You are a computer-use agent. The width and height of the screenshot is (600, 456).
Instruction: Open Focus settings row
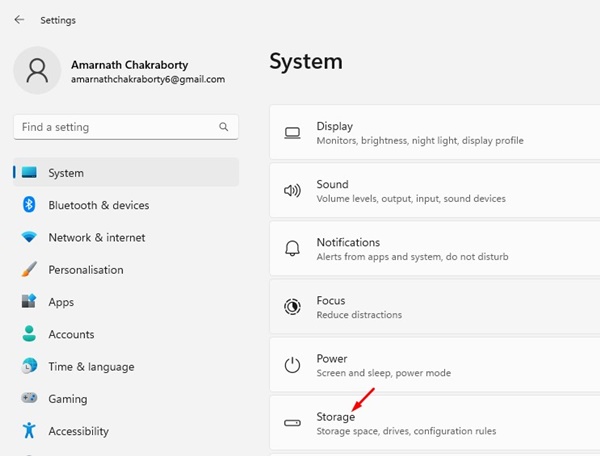420,307
